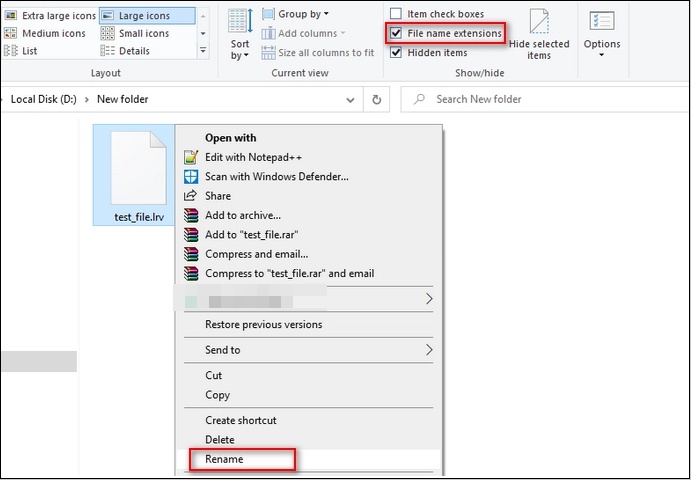The height and width of the screenshot is (480, 691).
Task: Expand the Send to submenu arrow
Action: point(429,350)
